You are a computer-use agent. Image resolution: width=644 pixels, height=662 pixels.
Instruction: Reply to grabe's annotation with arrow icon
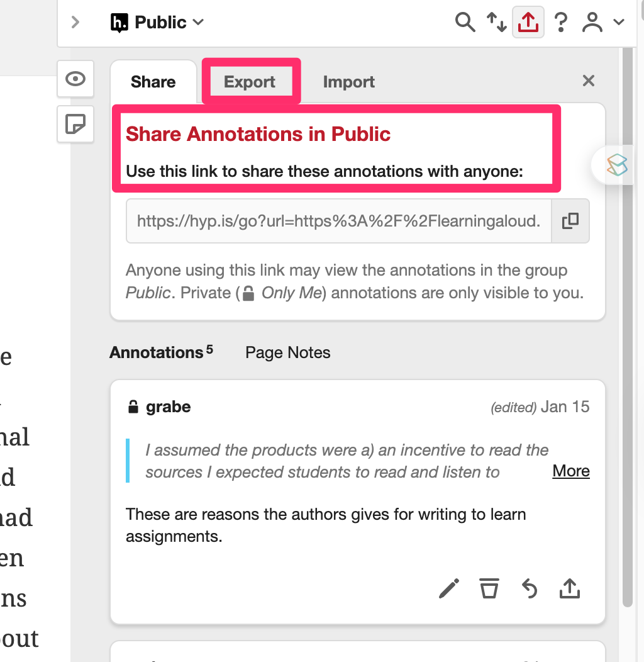(530, 589)
